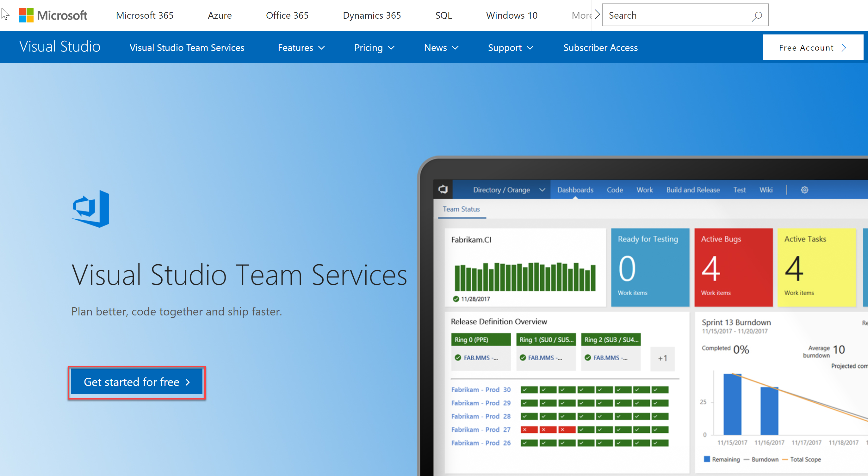Expand the Support menu
Screen dimensions: 868x476
(510, 48)
